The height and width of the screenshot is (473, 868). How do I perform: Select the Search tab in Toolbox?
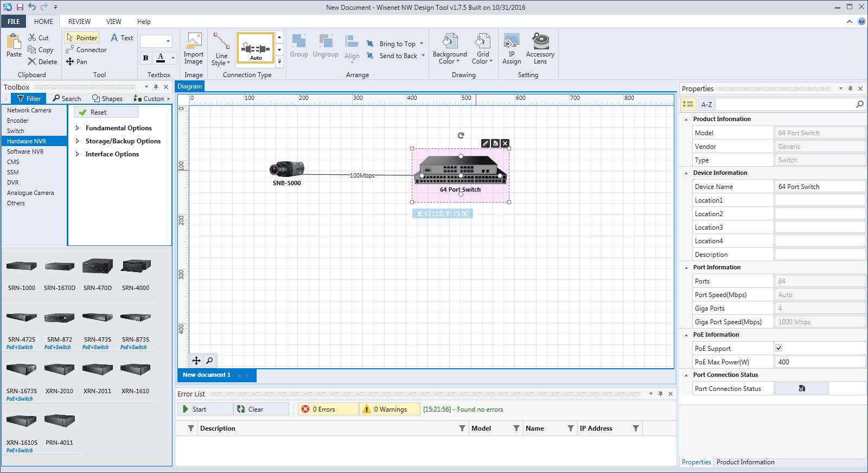click(67, 98)
